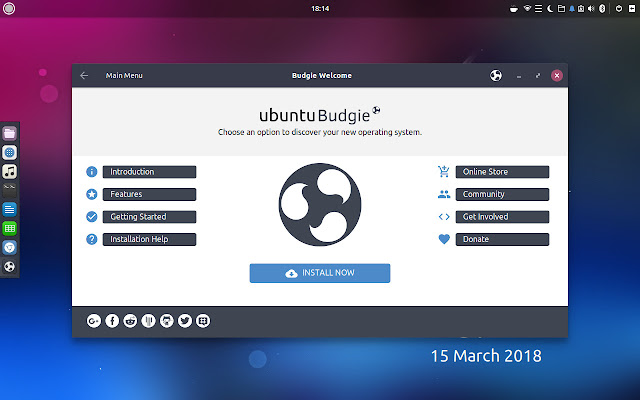The image size is (640, 400).
Task: Open the Twitter social link
Action: tap(185, 321)
